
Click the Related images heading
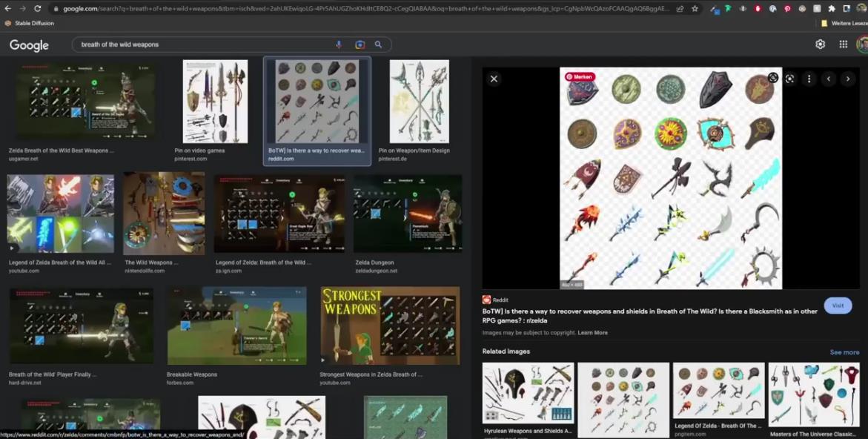(x=506, y=351)
